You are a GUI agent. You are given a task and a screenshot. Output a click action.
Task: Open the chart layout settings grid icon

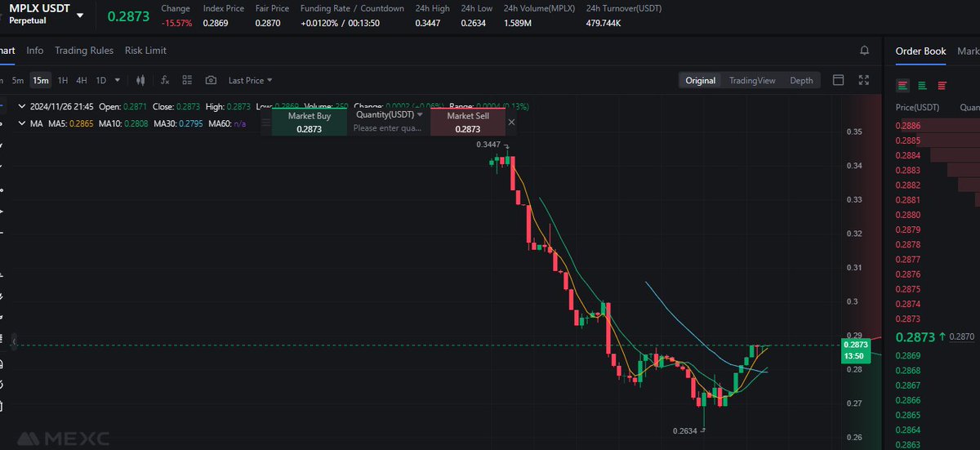187,80
